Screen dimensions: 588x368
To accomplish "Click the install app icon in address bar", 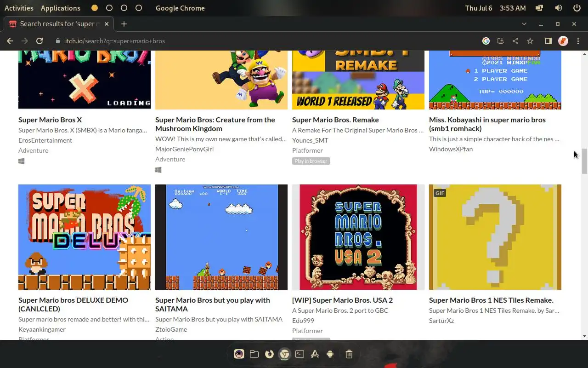I will [501, 41].
